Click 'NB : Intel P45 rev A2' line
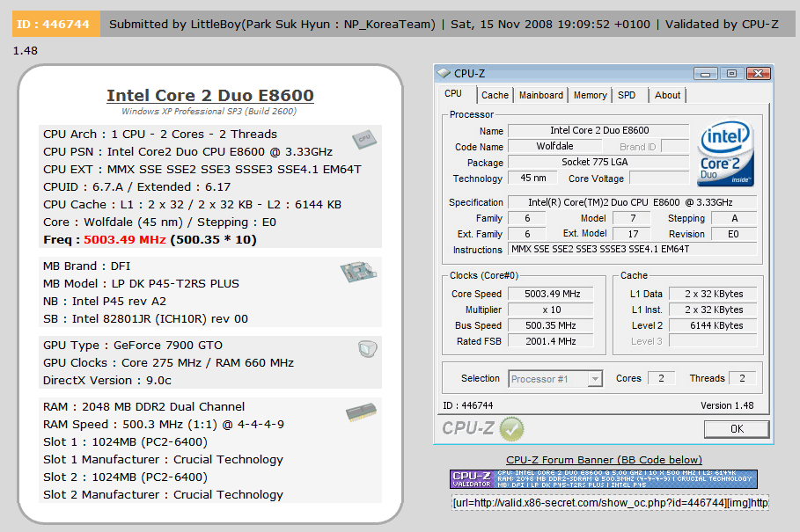 point(105,301)
